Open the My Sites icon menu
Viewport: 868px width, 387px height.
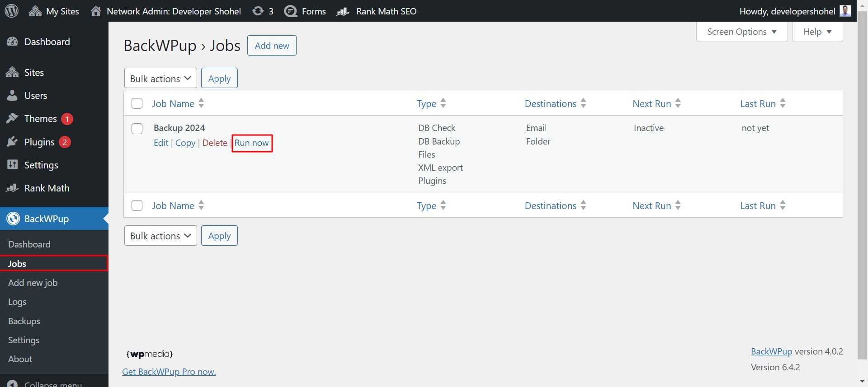[x=35, y=11]
